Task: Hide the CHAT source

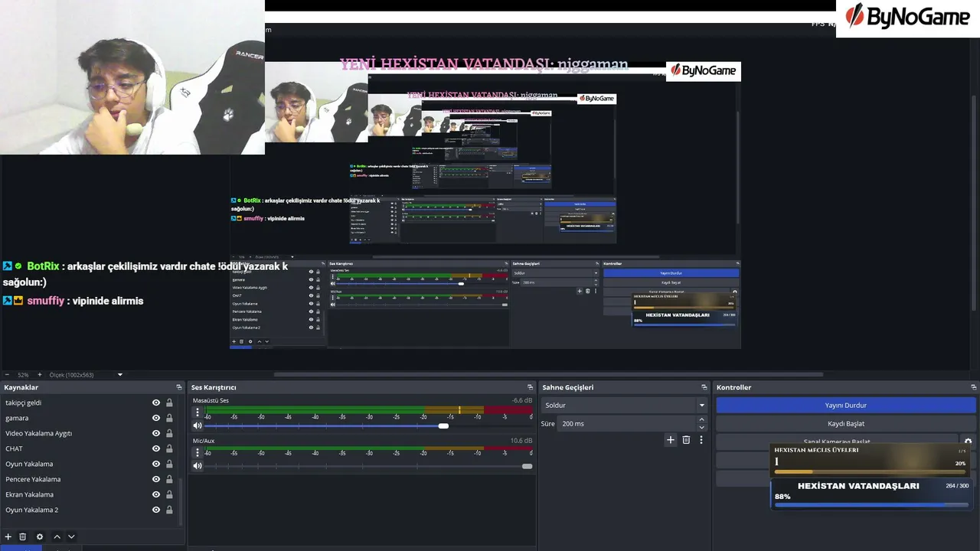Action: [156, 448]
